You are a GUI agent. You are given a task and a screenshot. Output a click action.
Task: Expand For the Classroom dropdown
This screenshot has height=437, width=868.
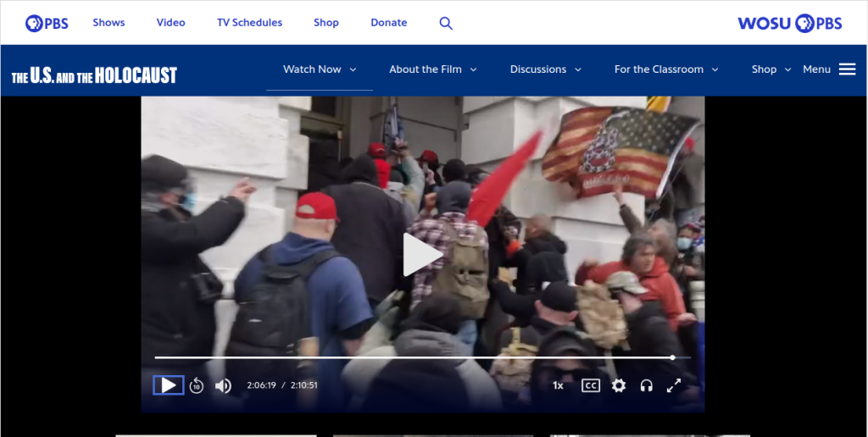[x=666, y=69]
